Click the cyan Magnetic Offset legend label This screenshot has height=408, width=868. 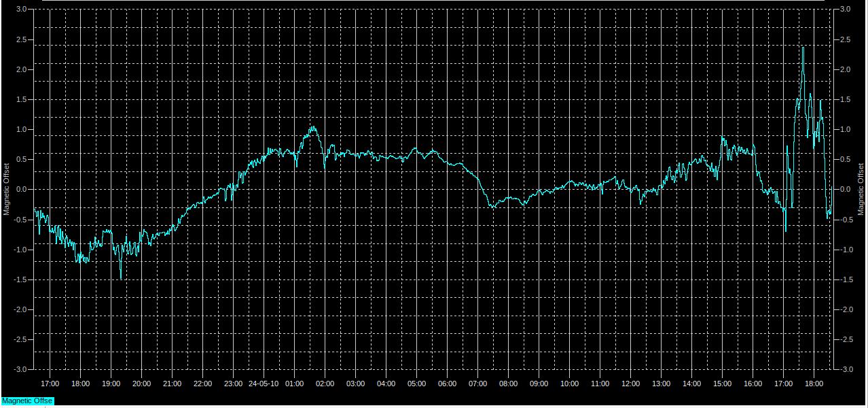click(x=27, y=401)
